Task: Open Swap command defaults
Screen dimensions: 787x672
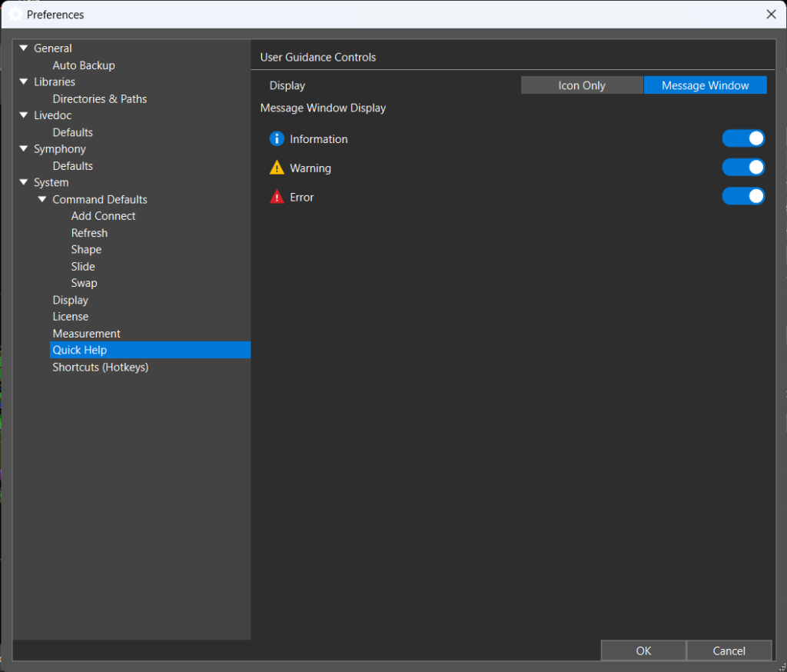Action: 85,283
